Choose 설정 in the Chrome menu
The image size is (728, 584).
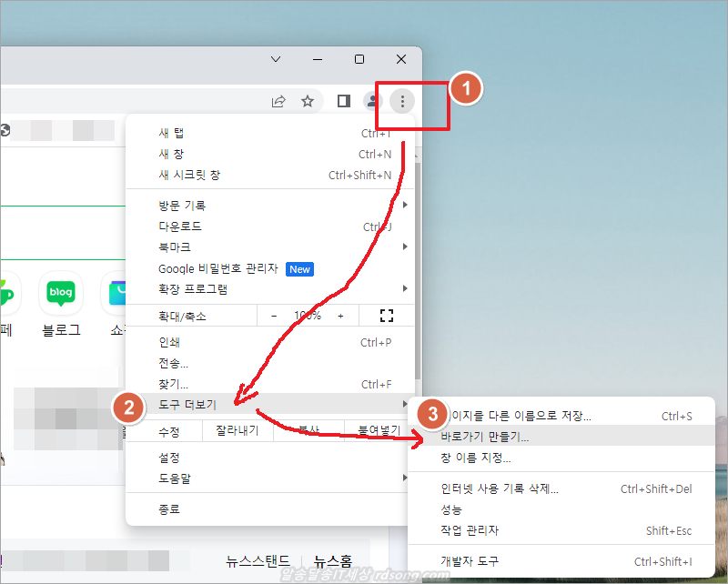coord(169,458)
